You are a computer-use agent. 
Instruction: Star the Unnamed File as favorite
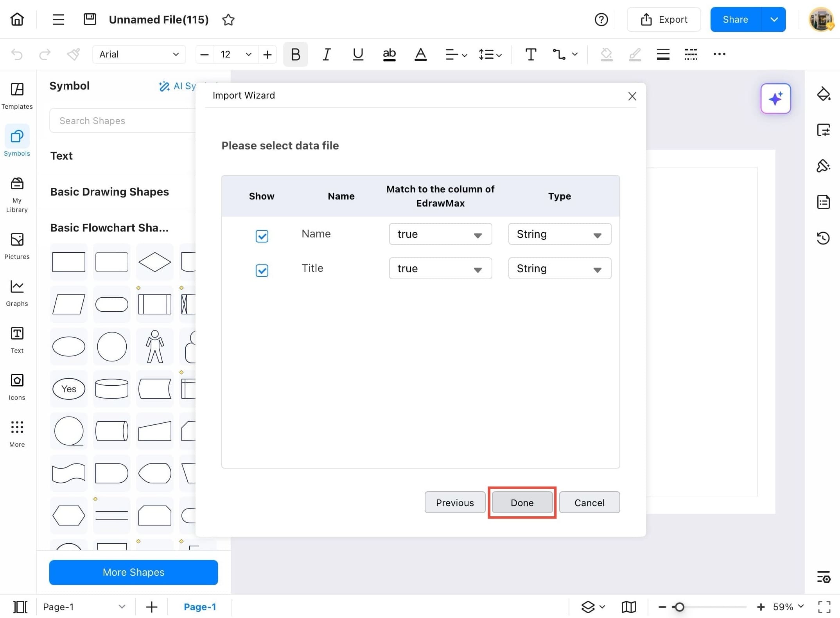(228, 20)
